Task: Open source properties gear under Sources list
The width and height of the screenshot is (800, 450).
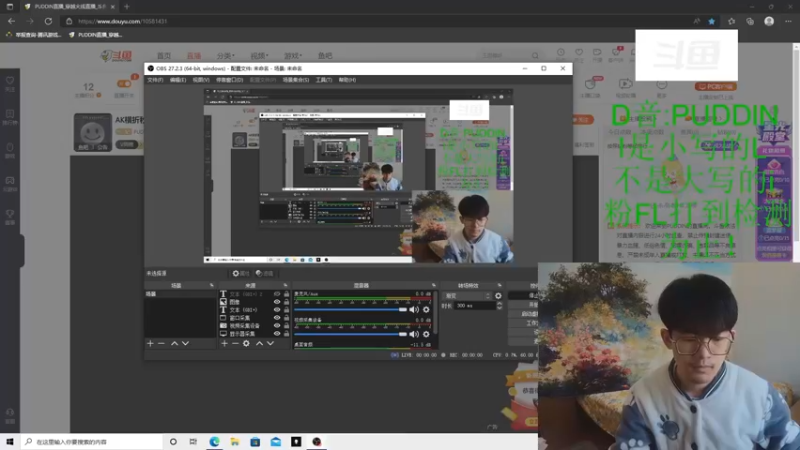Action: click(246, 343)
